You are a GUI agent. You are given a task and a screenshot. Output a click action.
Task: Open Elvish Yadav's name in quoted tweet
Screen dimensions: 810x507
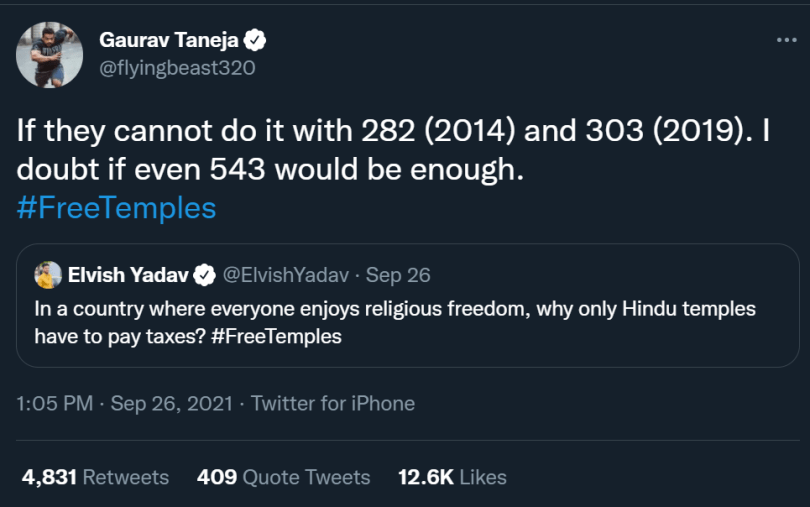[128, 275]
